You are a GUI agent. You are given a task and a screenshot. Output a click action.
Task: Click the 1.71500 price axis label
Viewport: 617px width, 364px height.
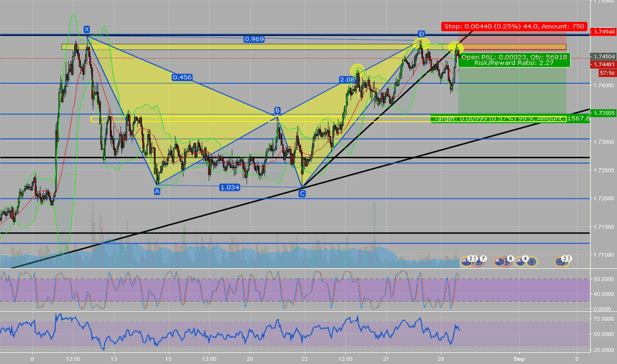604,226
